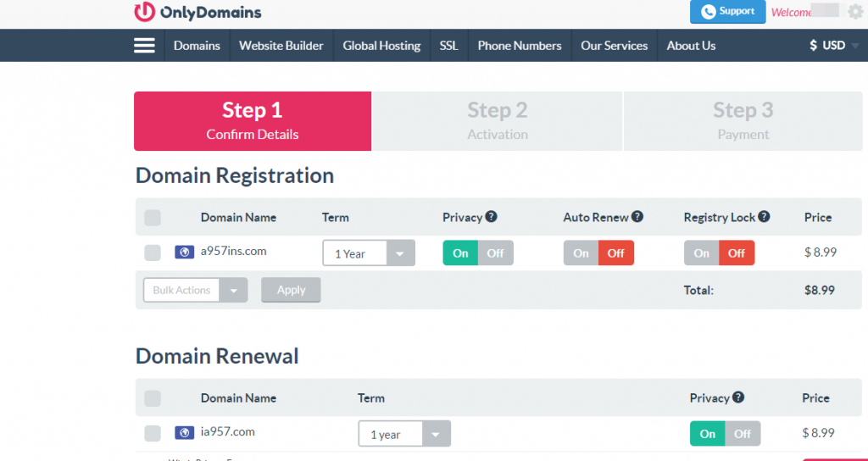Click the globe icon beside ia957.com

(184, 432)
